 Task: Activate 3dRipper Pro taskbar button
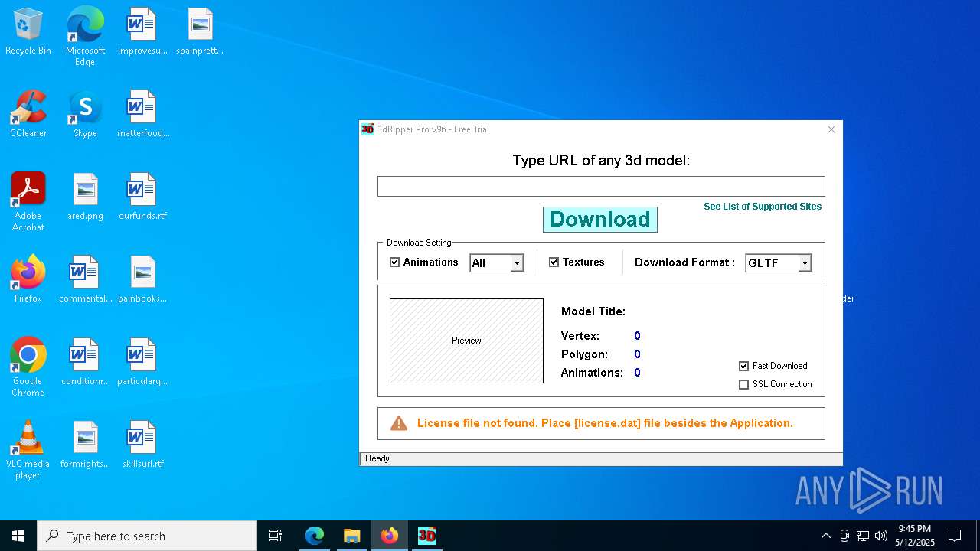[x=426, y=536]
